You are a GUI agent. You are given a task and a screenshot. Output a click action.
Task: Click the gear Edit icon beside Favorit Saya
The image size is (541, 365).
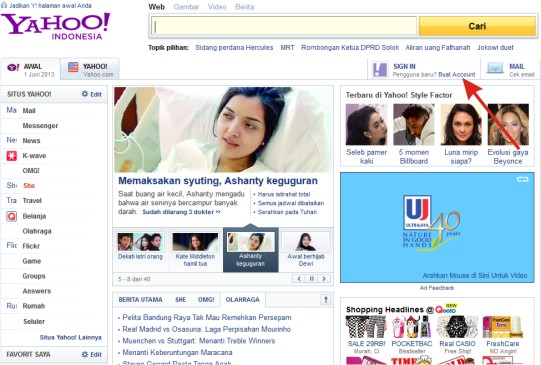[x=85, y=354]
